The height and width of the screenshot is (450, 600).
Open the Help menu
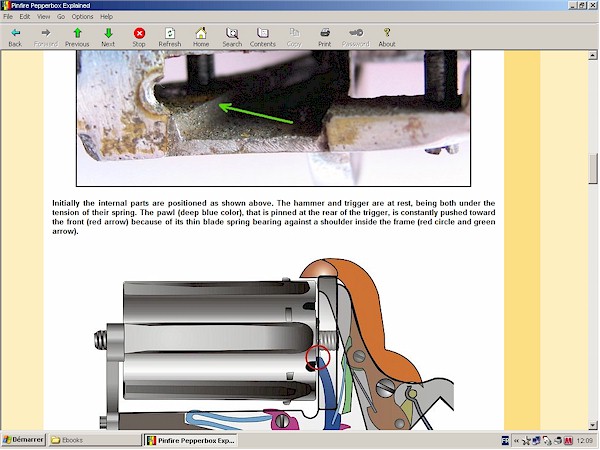[x=106, y=17]
